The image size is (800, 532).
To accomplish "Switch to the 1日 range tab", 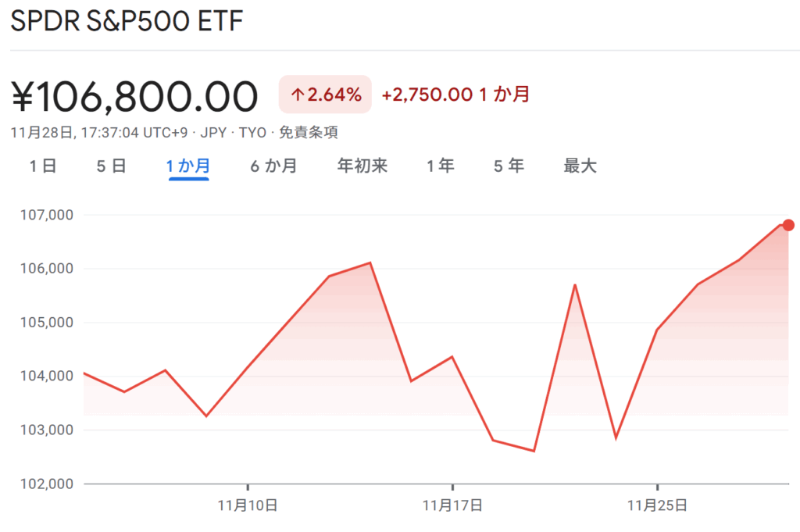I will coord(43,166).
